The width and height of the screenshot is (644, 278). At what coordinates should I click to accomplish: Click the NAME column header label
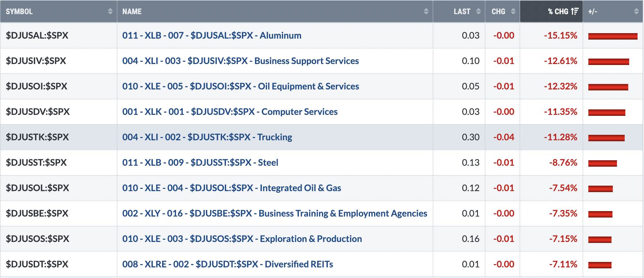click(x=132, y=12)
